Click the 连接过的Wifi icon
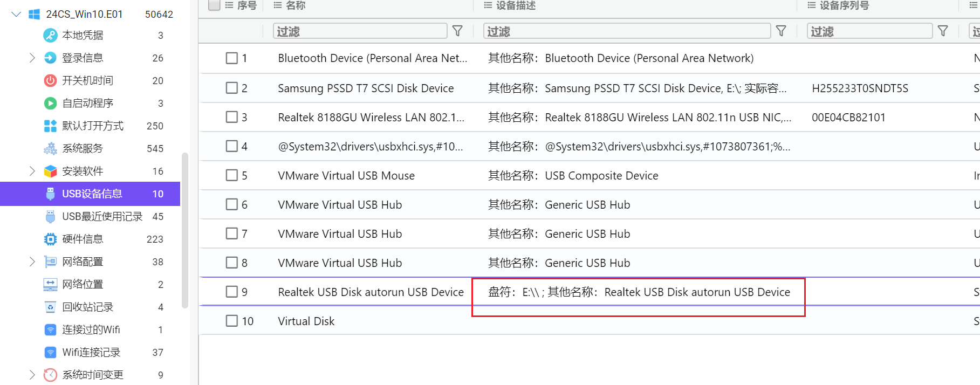Viewport: 980px width, 385px height. (50, 330)
